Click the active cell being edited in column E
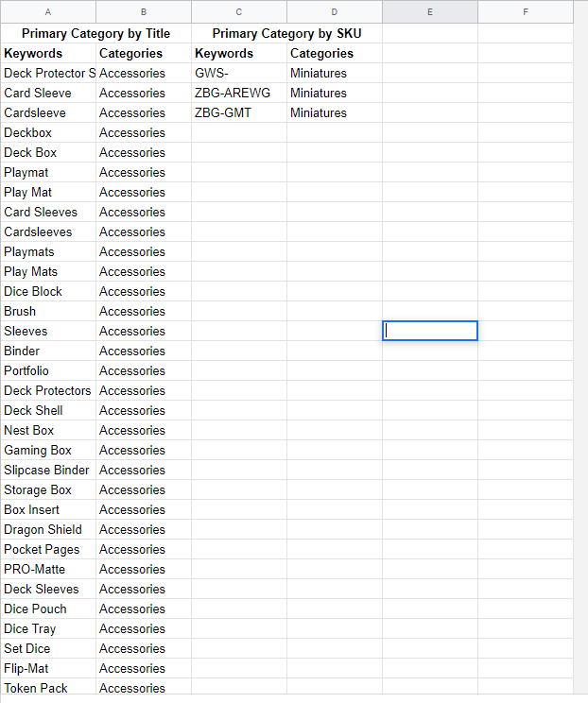This screenshot has width=588, height=703. pos(430,331)
